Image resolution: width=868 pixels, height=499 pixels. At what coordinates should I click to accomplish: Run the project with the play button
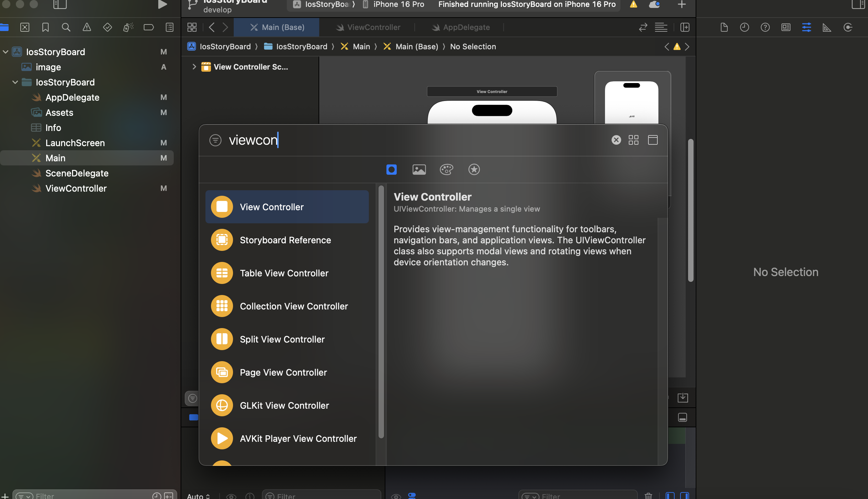coord(162,4)
